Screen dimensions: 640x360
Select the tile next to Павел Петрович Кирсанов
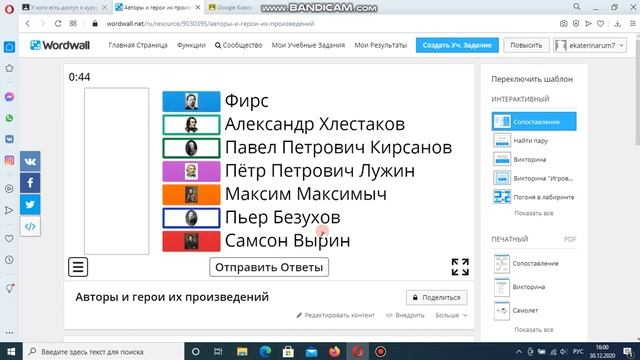pyautogui.click(x=191, y=148)
